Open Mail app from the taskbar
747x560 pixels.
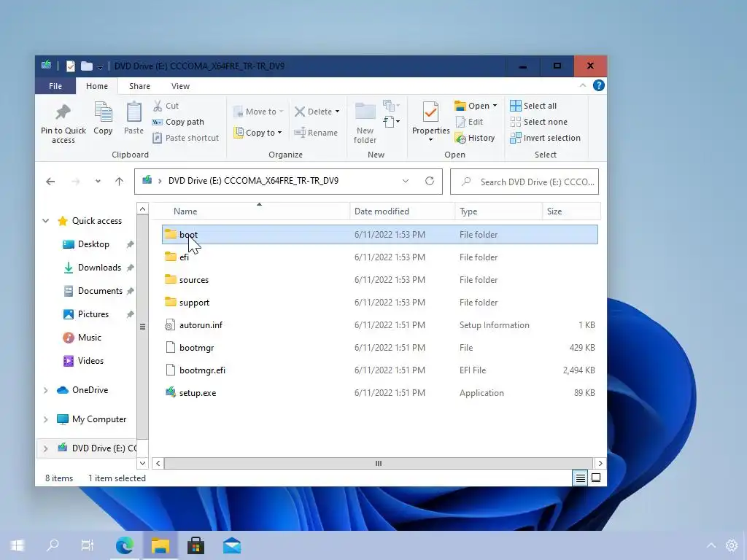click(232, 545)
